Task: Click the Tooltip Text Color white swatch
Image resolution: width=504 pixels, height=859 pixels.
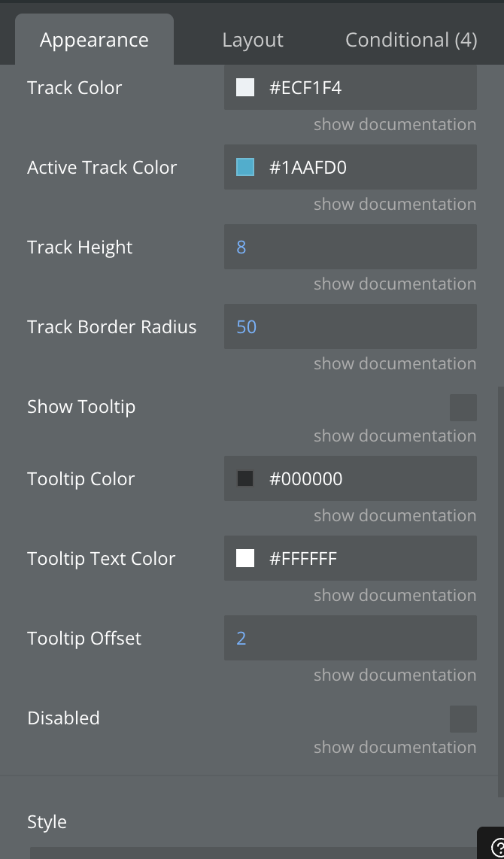Action: [x=245, y=559]
